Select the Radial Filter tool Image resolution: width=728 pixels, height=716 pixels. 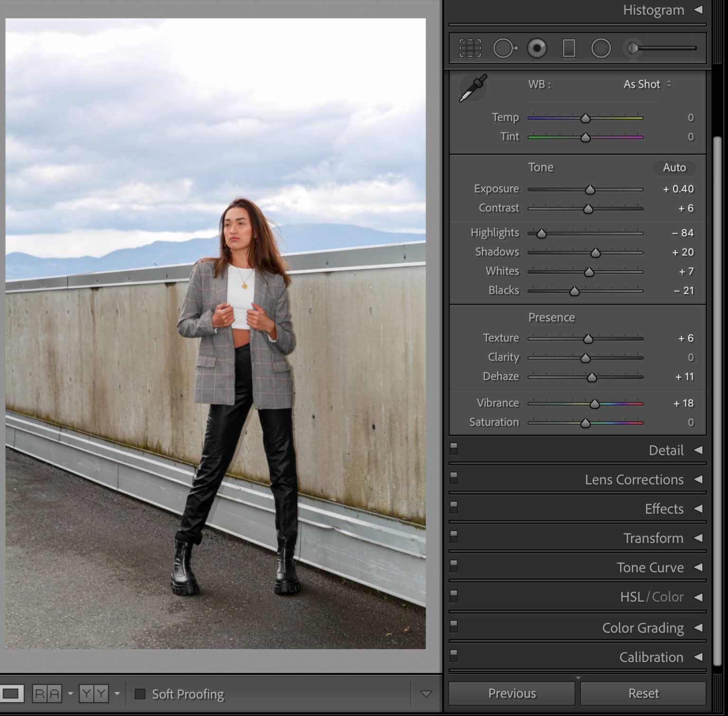pyautogui.click(x=601, y=47)
